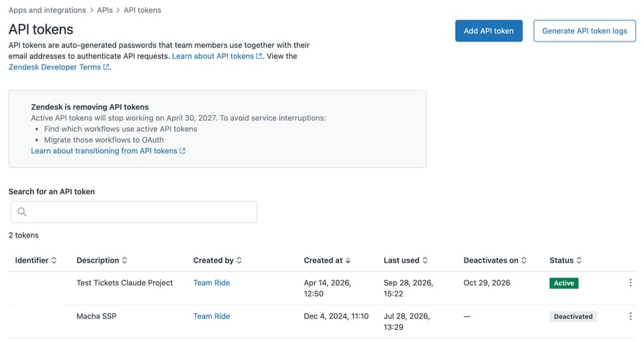
Task: Click Apr 14, 2026, 12:50 created date
Action: pyautogui.click(x=327, y=288)
